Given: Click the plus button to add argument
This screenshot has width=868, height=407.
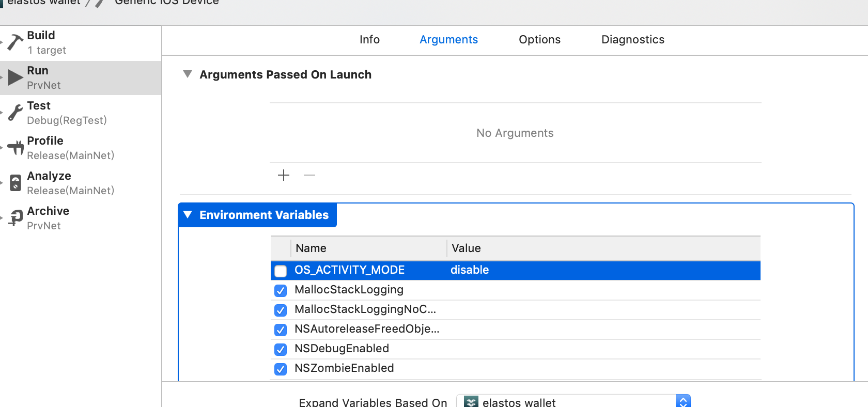Looking at the screenshot, I should point(284,175).
